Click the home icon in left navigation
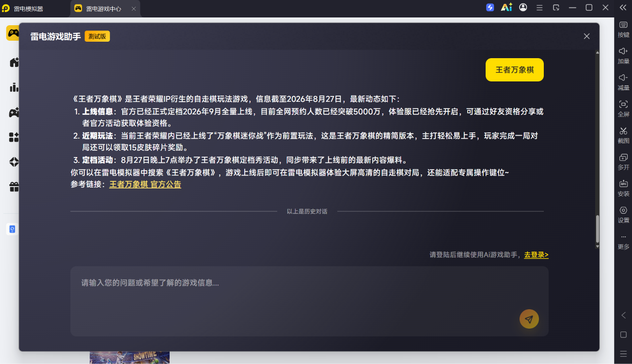The width and height of the screenshot is (632, 364). pos(14,62)
